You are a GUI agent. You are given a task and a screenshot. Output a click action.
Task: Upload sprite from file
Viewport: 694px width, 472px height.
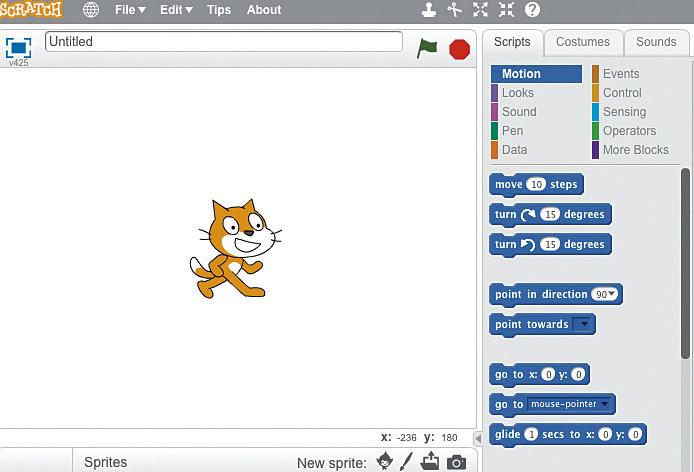coord(430,461)
